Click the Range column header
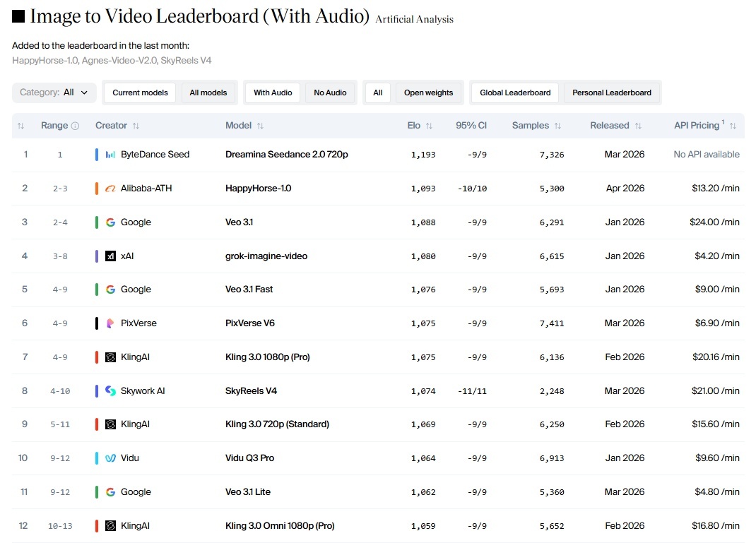The image size is (756, 543). pyautogui.click(x=54, y=126)
